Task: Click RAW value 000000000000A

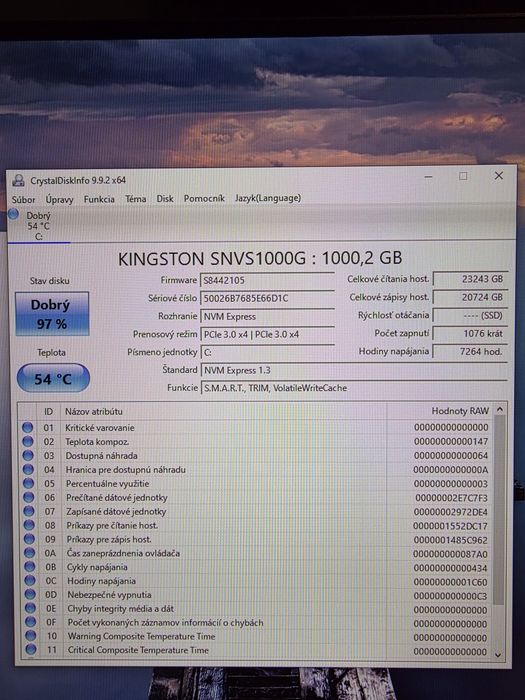Action: (x=451, y=470)
